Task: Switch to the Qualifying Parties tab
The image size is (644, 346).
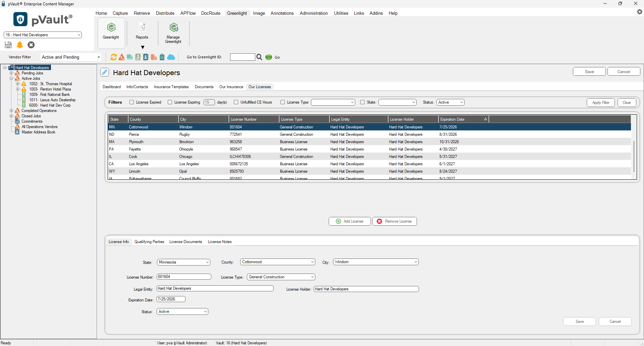Action: click(149, 242)
